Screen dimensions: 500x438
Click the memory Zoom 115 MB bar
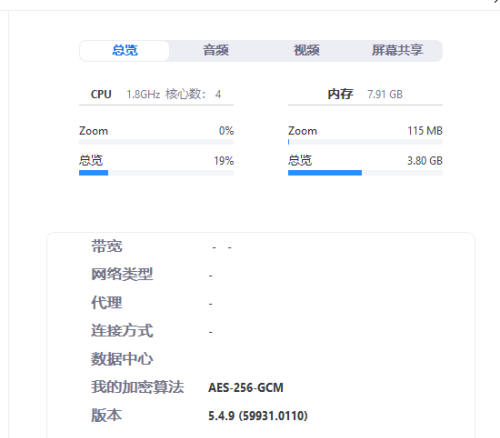click(x=365, y=142)
